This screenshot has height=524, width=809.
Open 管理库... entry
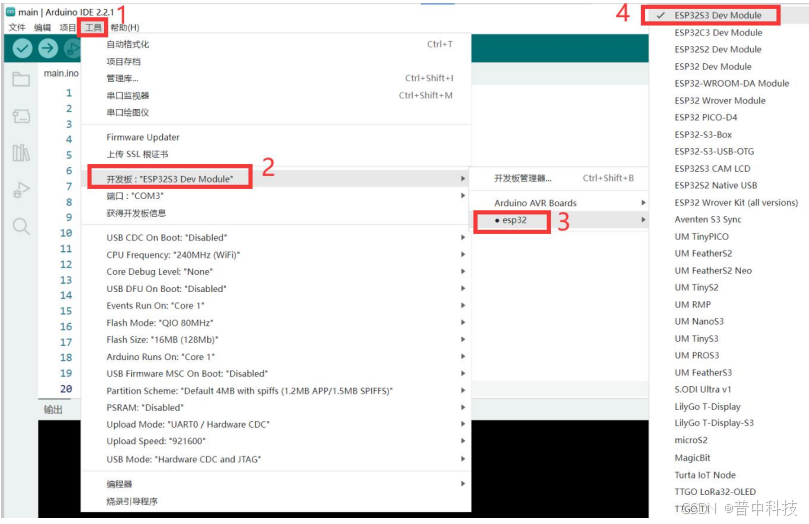pos(276,78)
